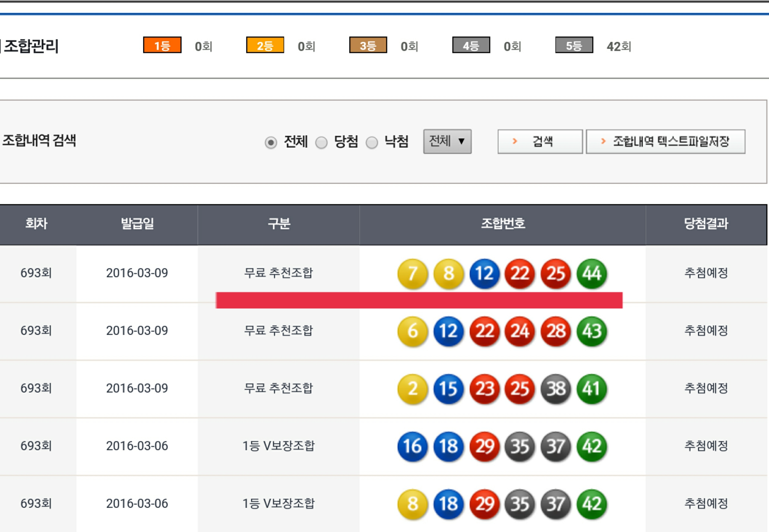Click 추첨예정 result in last row
The image size is (769, 532).
click(706, 503)
